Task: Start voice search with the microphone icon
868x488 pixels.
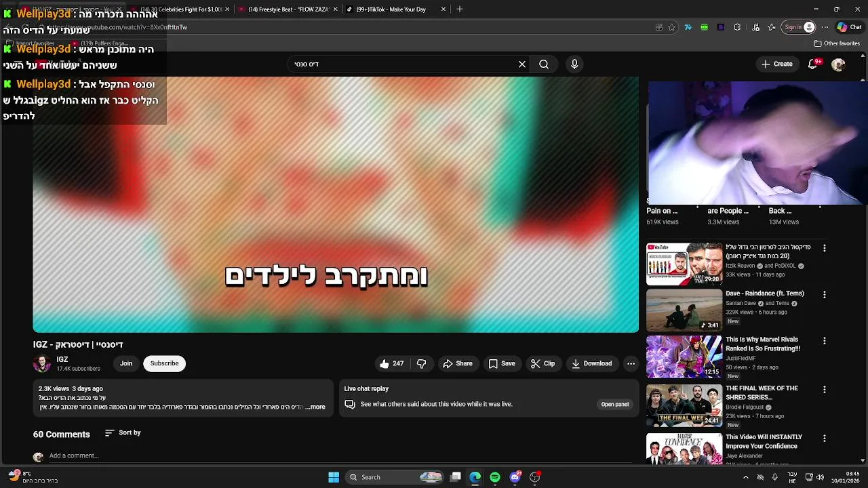Action: point(574,64)
